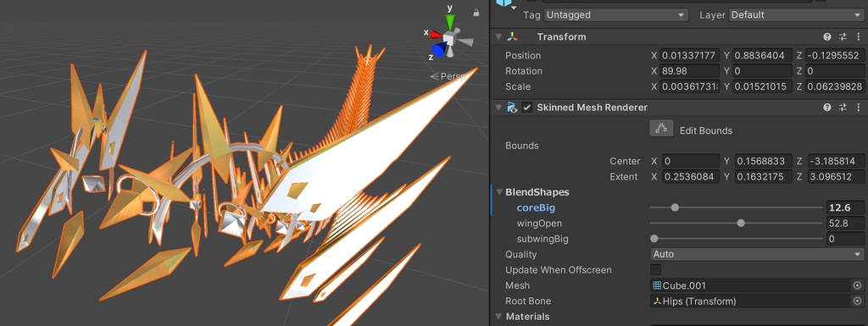Click the wingOpen blend shape slider handle

pyautogui.click(x=741, y=224)
